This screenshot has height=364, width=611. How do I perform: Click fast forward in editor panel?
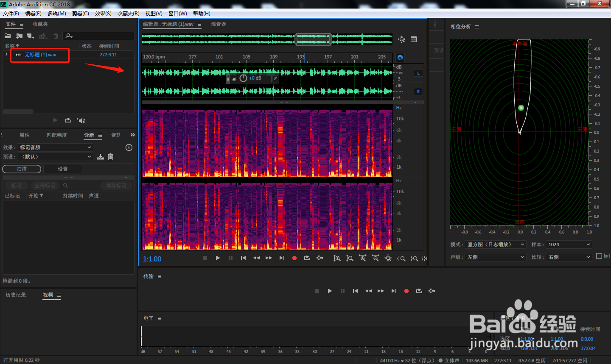[269, 258]
